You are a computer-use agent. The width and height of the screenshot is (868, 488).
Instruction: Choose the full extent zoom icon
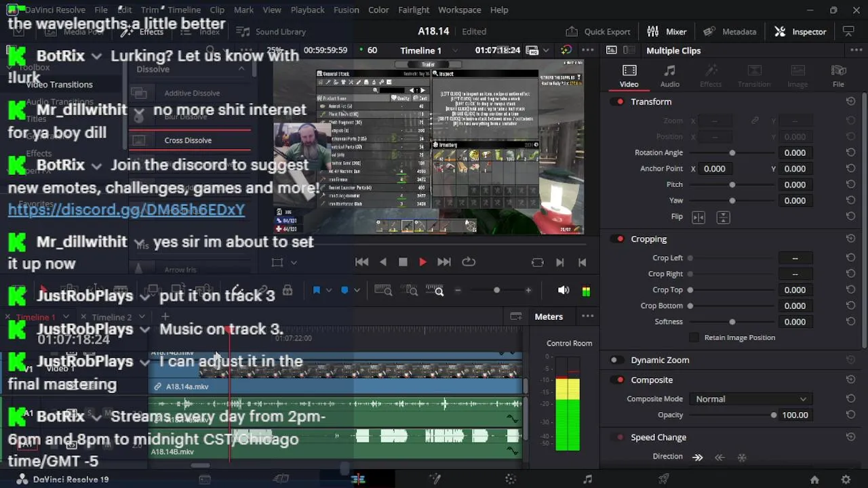(383, 290)
